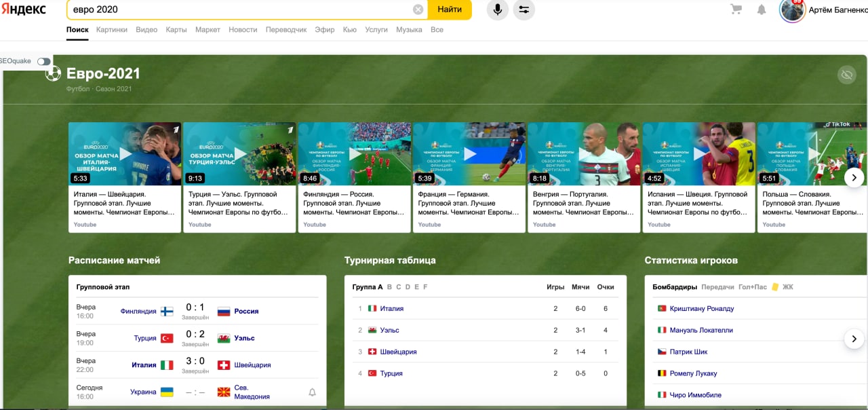Click the Найти search button

[x=450, y=10]
